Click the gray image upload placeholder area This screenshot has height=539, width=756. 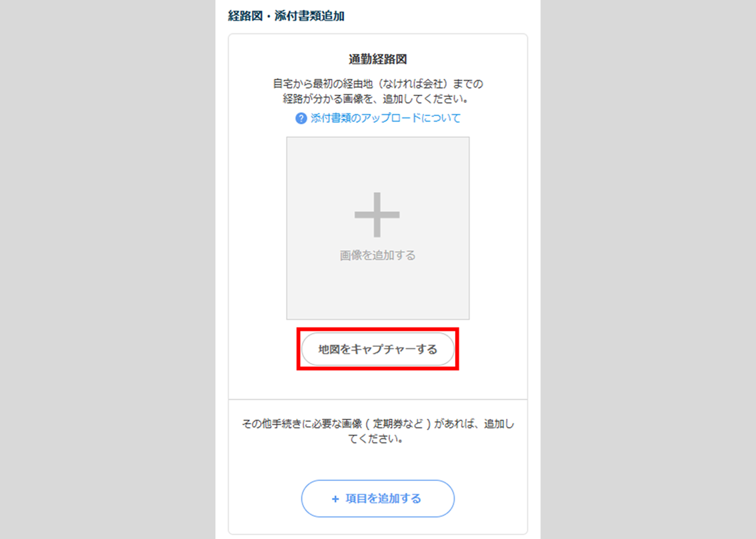(x=377, y=227)
